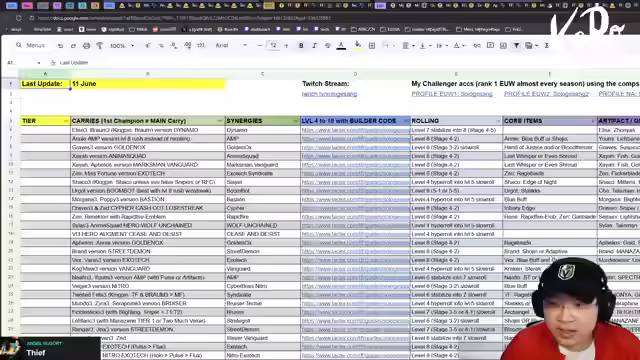Open the 123 more formats menu
This screenshot has width=640, height=360.
click(x=201, y=46)
